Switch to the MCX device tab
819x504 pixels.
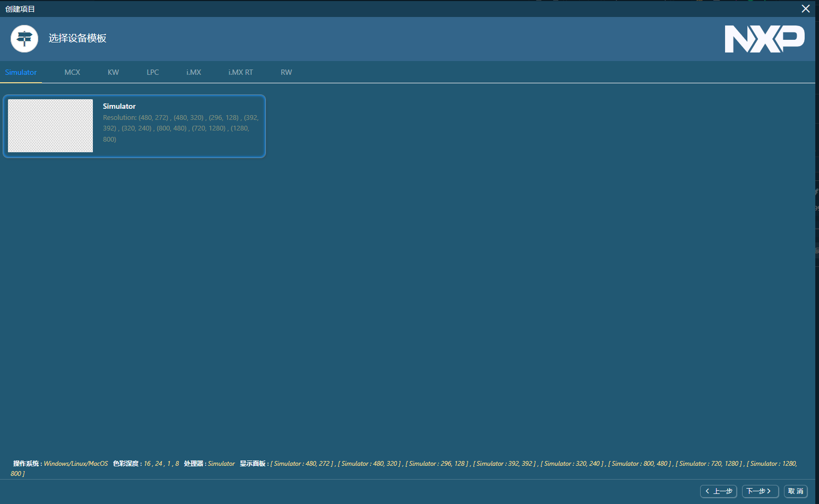[72, 72]
